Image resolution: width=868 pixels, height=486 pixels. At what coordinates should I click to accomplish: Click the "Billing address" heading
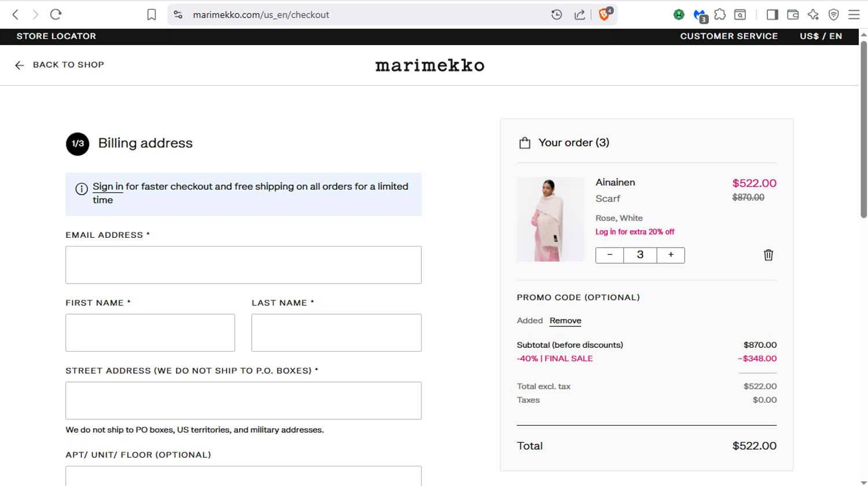click(x=145, y=143)
